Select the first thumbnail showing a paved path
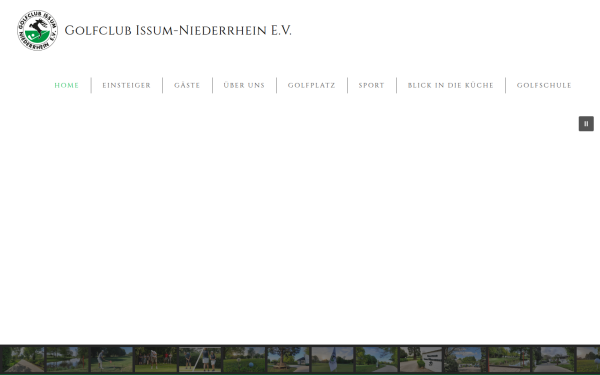 tap(23, 359)
